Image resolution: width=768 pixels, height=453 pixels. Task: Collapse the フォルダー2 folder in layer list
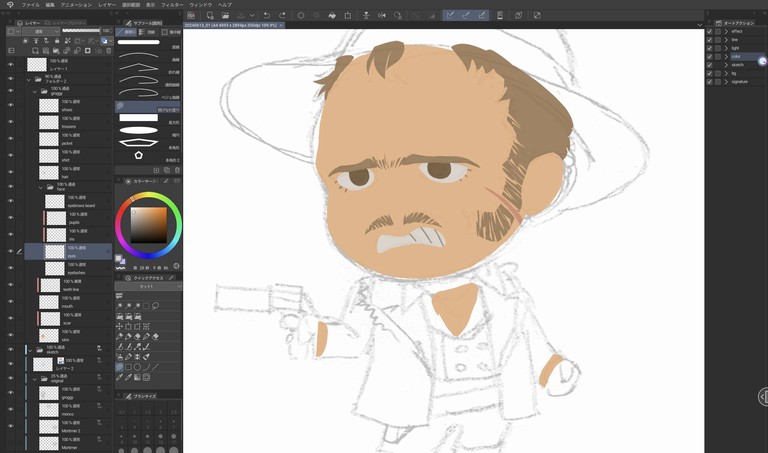pos(28,79)
